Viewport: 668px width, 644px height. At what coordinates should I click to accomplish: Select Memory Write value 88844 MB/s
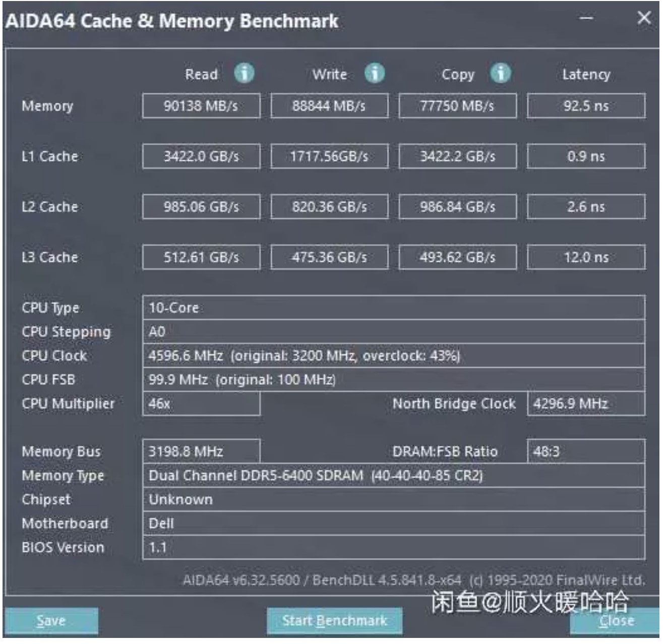click(329, 106)
